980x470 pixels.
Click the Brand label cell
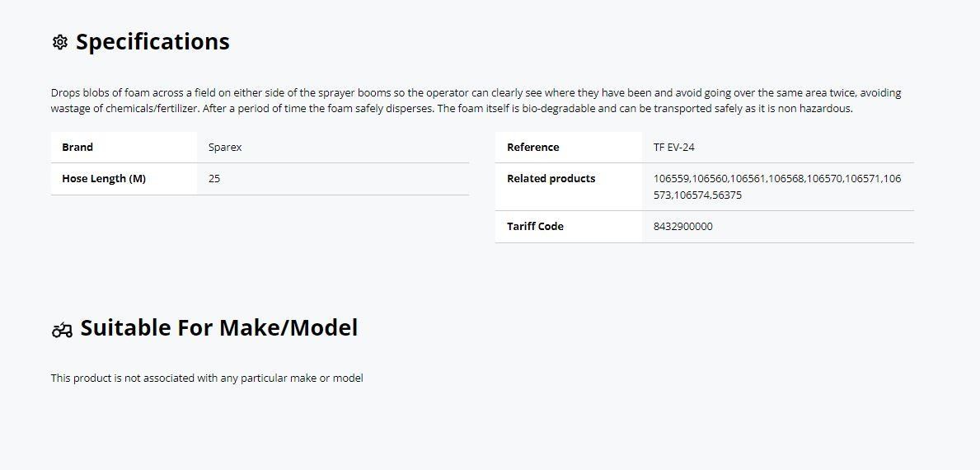(124, 148)
